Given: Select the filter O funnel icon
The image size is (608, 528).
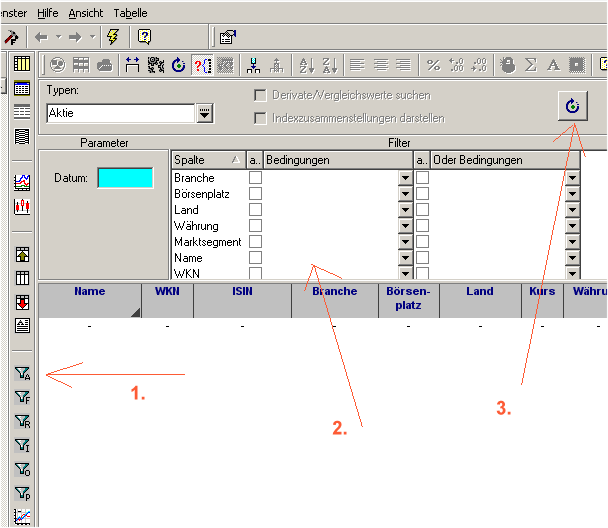Looking at the screenshot, I should click(x=22, y=469).
